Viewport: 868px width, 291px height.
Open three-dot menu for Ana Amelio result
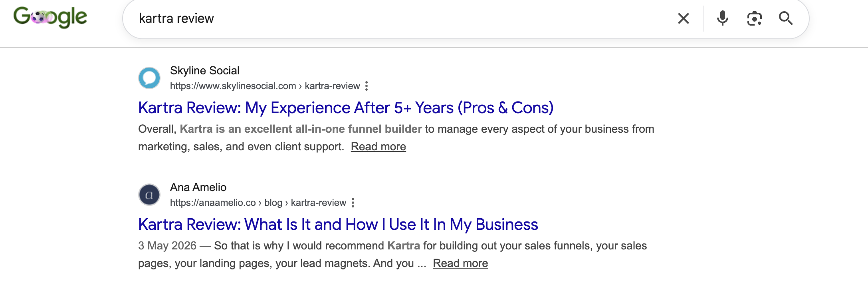(x=353, y=203)
